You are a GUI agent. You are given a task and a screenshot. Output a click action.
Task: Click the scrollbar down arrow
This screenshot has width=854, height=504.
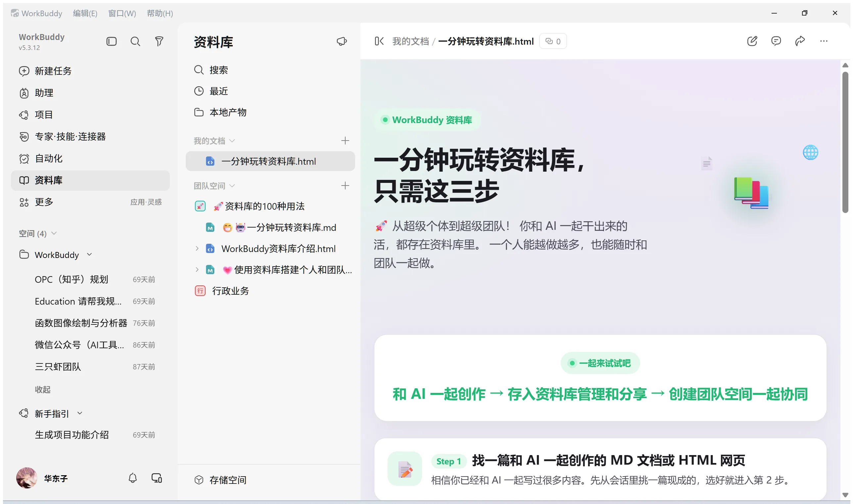tap(845, 495)
